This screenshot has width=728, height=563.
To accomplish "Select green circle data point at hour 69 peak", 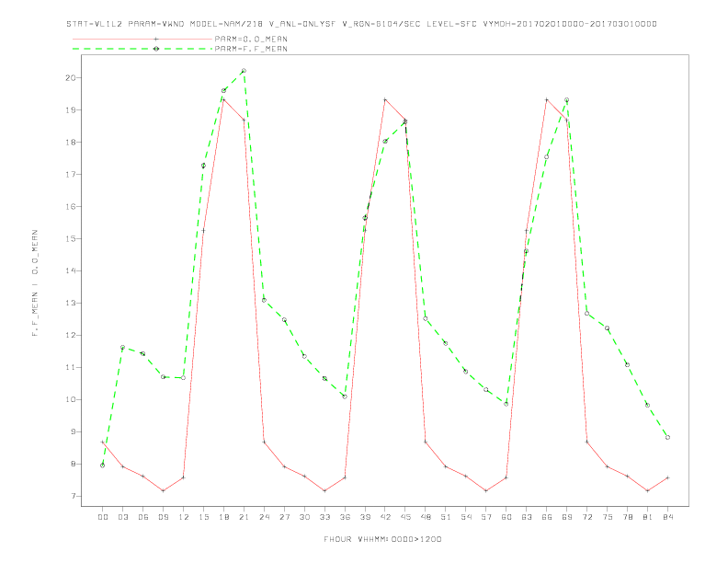I will click(567, 100).
